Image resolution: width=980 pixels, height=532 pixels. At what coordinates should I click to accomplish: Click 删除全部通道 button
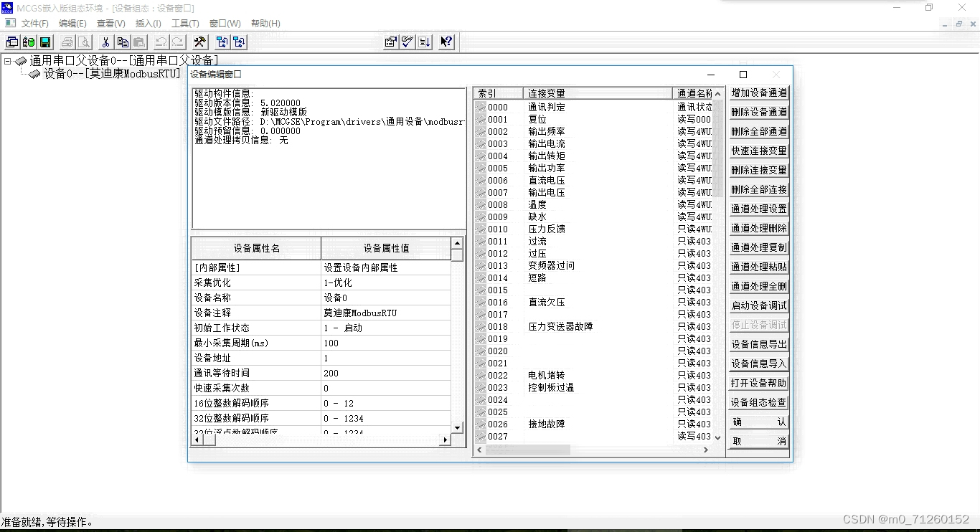tap(758, 132)
